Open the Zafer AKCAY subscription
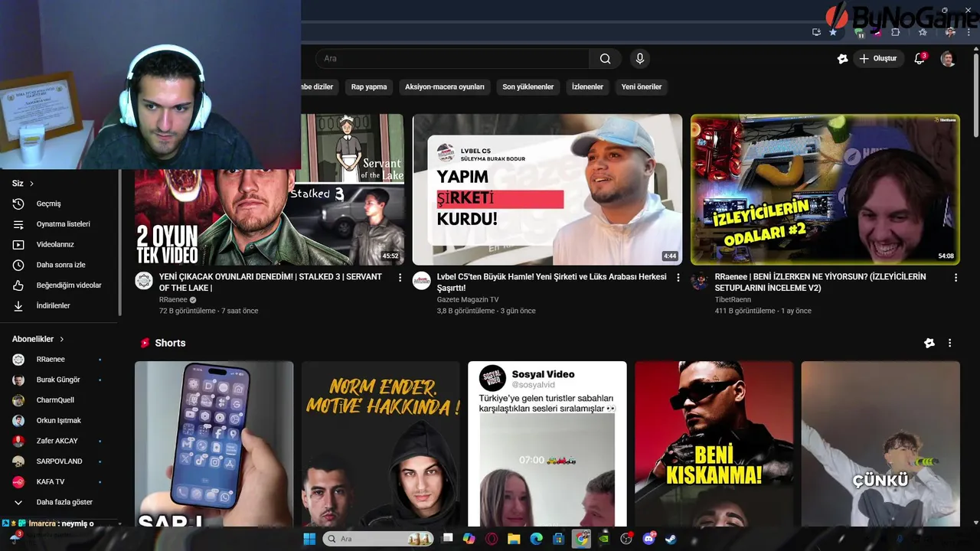 [60, 441]
